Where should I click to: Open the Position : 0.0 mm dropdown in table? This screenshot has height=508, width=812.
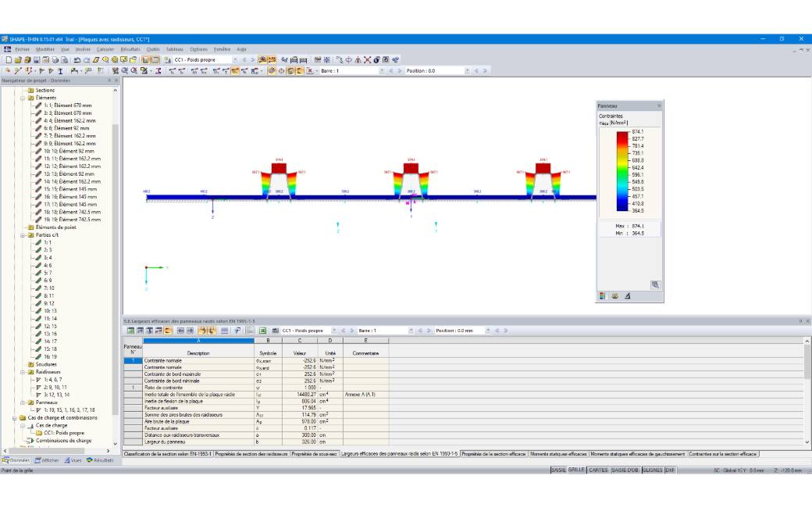(x=488, y=330)
